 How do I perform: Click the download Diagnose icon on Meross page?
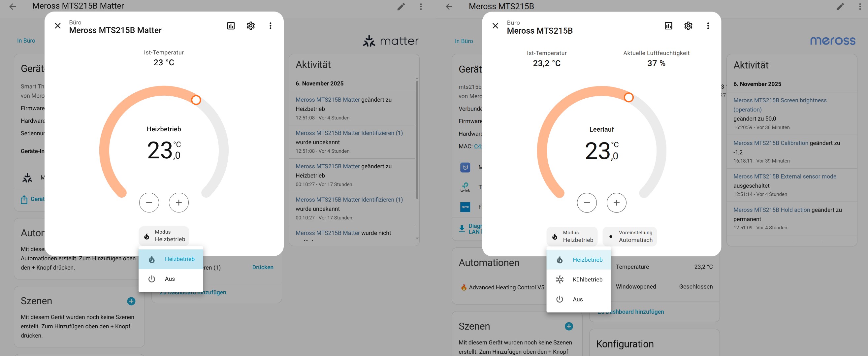(462, 229)
